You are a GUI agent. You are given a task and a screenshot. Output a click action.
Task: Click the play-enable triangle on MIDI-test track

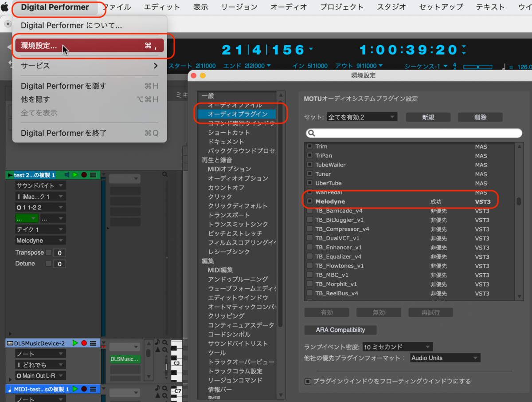coord(75,389)
